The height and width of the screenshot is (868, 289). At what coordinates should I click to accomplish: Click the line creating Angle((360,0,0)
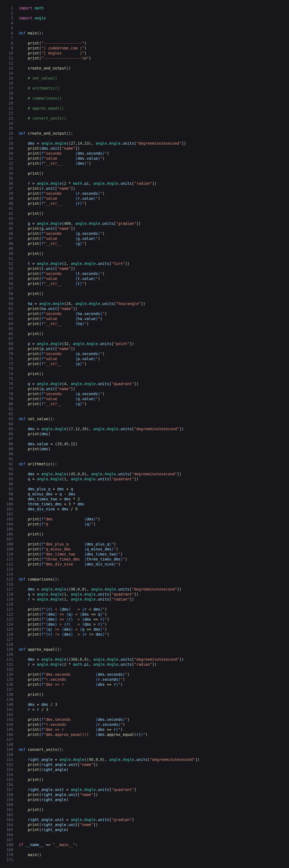(106, 659)
